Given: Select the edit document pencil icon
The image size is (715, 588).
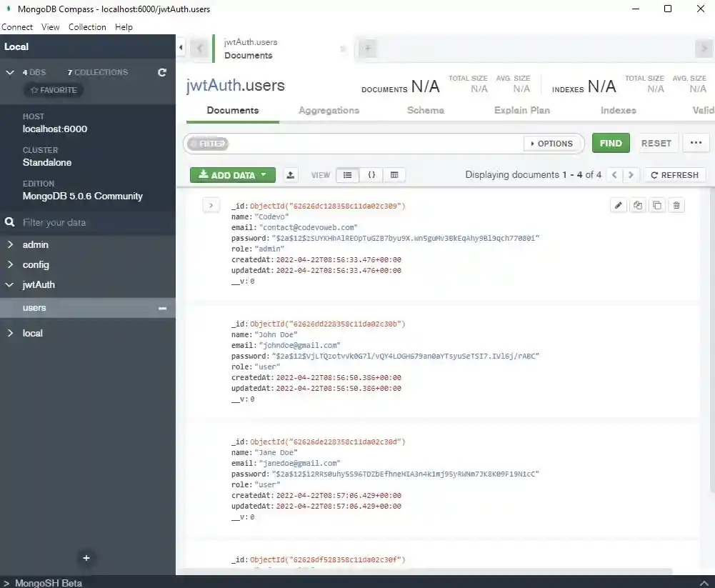Looking at the screenshot, I should pyautogui.click(x=618, y=205).
